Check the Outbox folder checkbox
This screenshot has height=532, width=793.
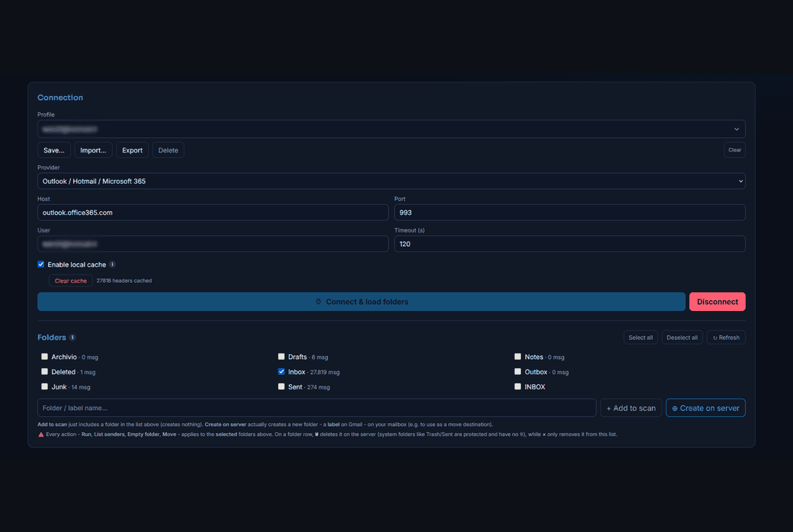(518, 372)
